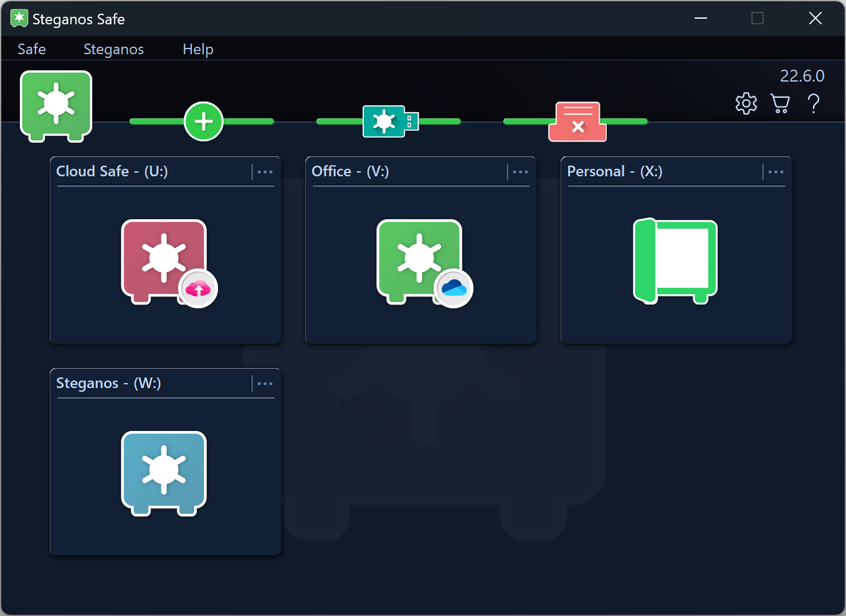Image resolution: width=846 pixels, height=616 pixels.
Task: Click the red shredder delete icon
Action: 577,121
